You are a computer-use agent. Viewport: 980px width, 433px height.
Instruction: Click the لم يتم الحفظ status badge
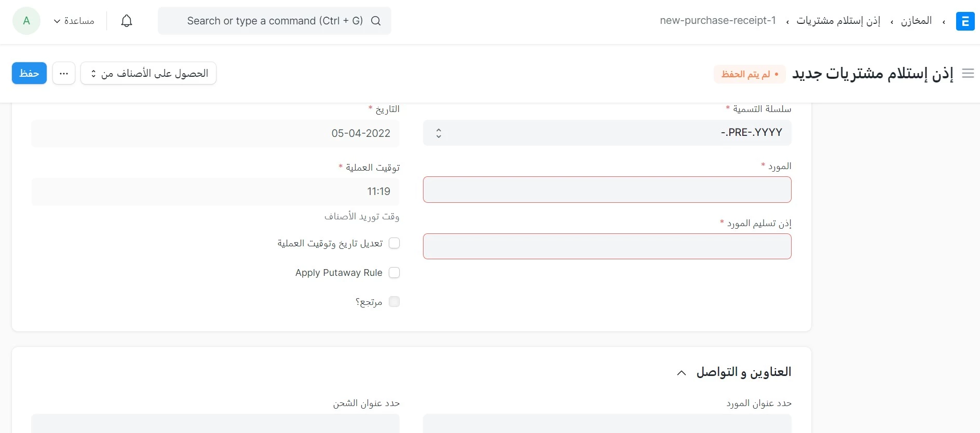[x=750, y=74]
